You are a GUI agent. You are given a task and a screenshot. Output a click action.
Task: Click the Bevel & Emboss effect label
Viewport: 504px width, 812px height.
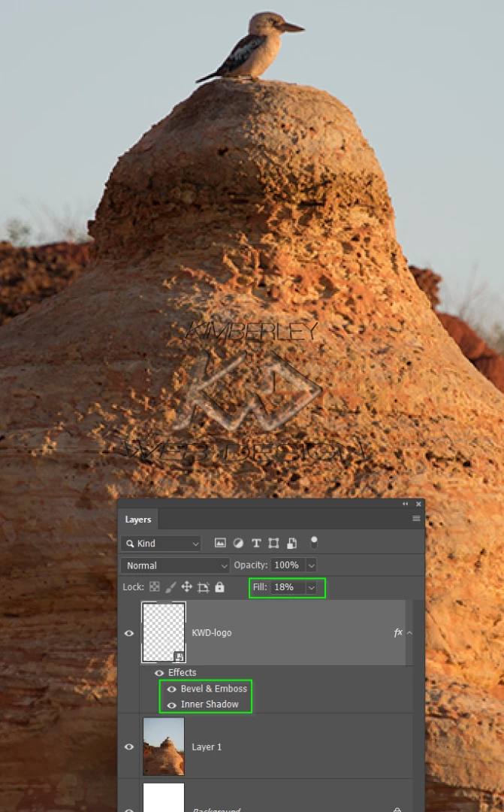tap(214, 689)
